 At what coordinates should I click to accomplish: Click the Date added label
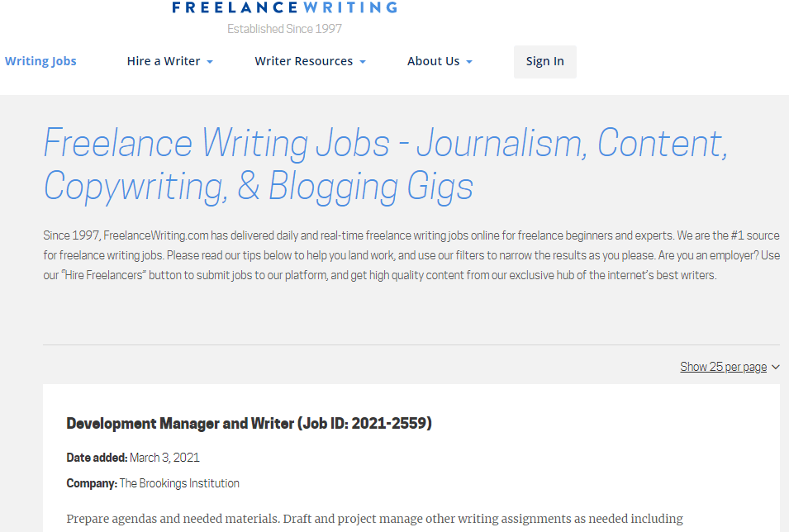tap(97, 458)
